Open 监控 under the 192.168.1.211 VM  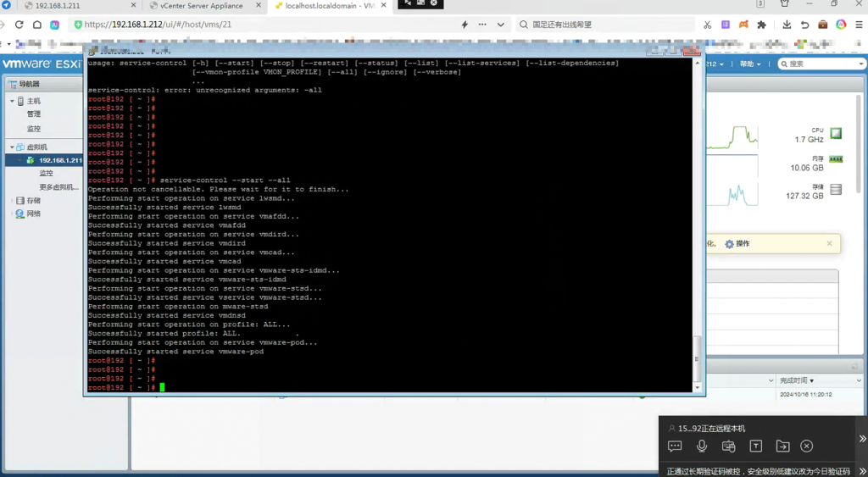[46, 173]
